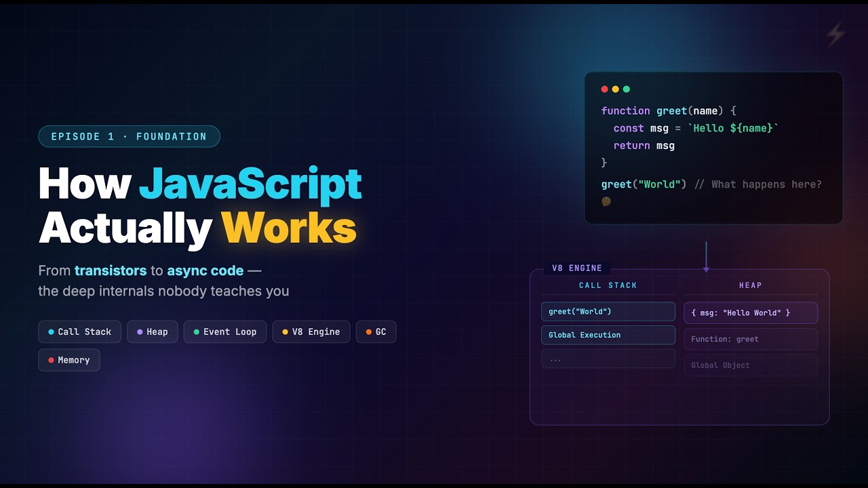Screen dimensions: 868x488
Task: Click the highlighted word transistors
Action: click(x=111, y=270)
